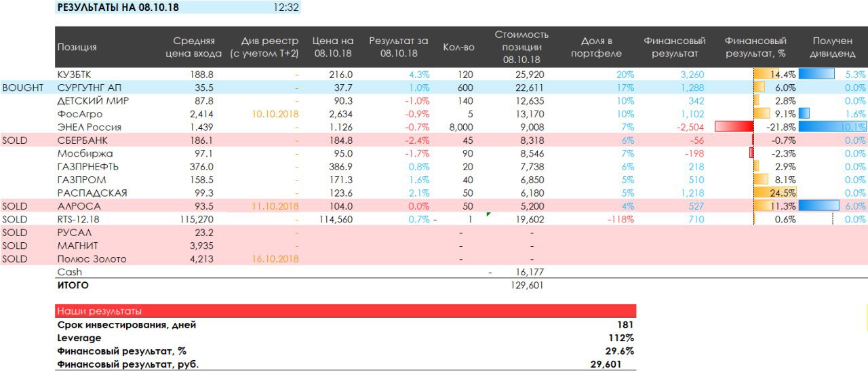Select the 'Позиция' column header
Image resolution: width=868 pixels, height=371 pixels.
[x=77, y=47]
